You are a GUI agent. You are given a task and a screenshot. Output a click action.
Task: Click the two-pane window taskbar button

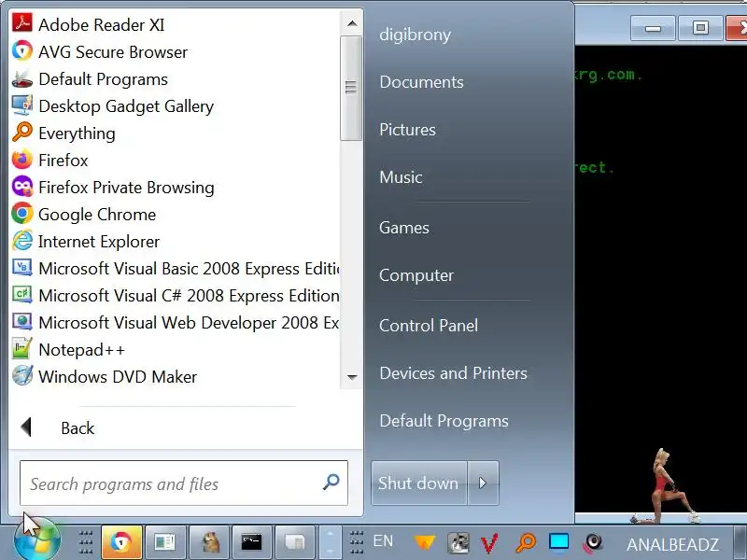(165, 542)
